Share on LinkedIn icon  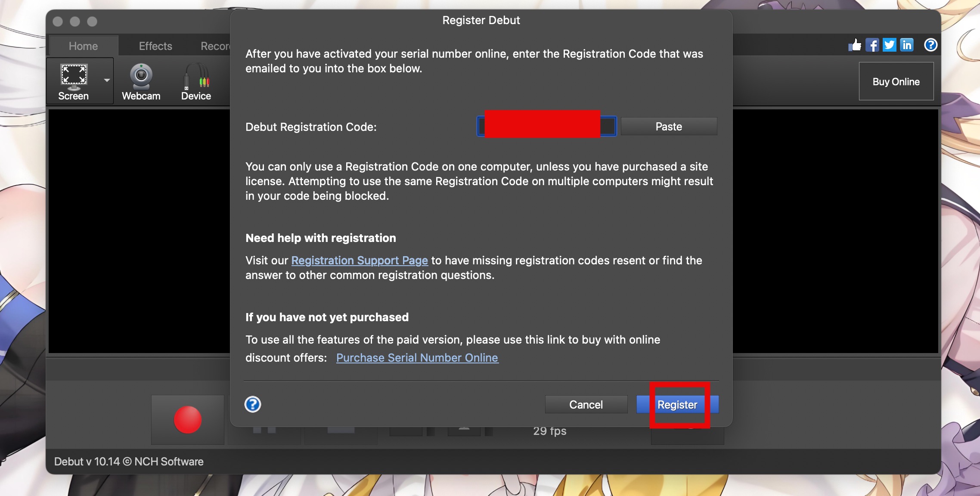click(906, 45)
